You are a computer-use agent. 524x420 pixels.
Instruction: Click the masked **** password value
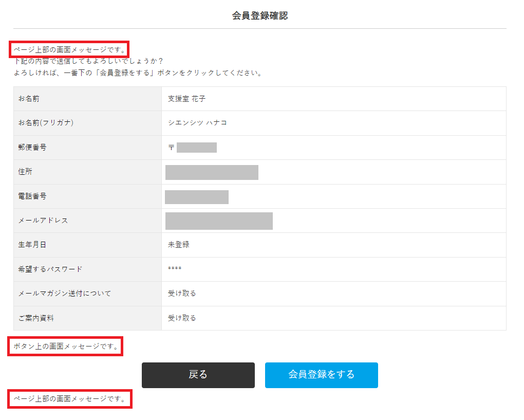[x=175, y=269]
